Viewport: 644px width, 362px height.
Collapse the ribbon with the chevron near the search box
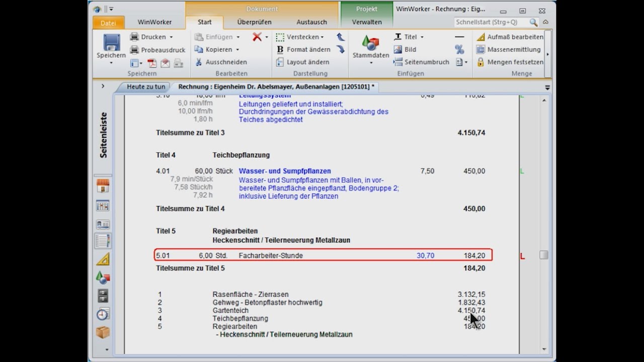[x=546, y=22]
